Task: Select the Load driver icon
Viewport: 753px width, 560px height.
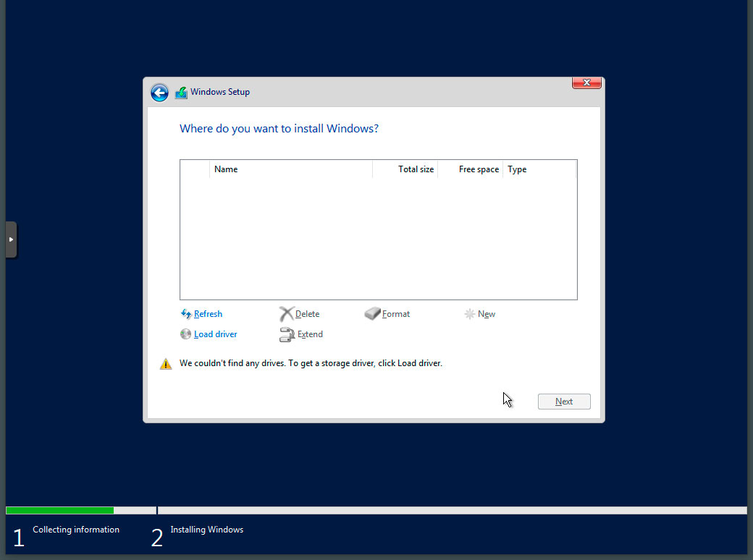Action: (185, 334)
